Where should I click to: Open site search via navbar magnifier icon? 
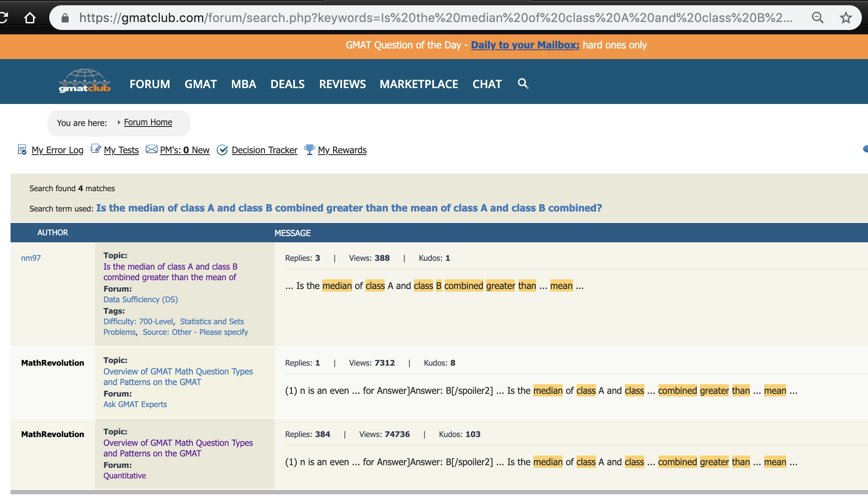[x=523, y=83]
